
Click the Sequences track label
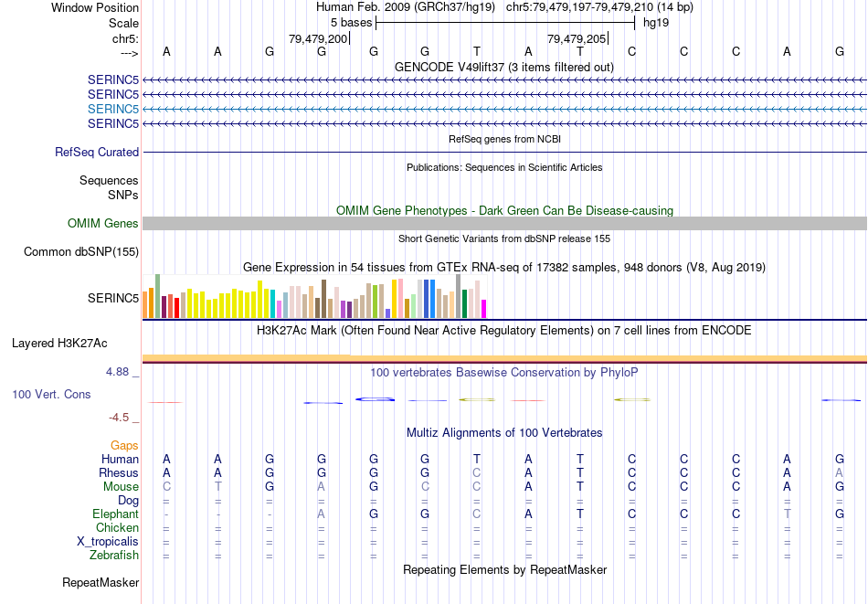pos(109,181)
